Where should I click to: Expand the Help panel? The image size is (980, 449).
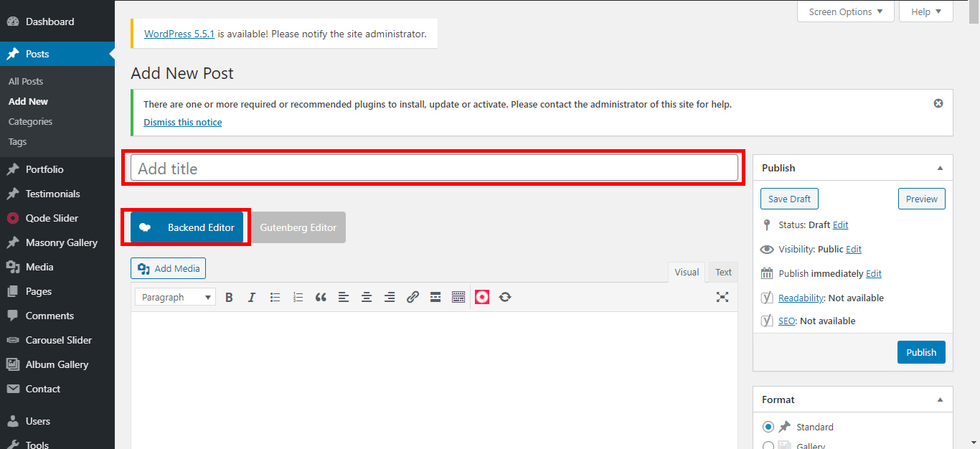pos(926,11)
